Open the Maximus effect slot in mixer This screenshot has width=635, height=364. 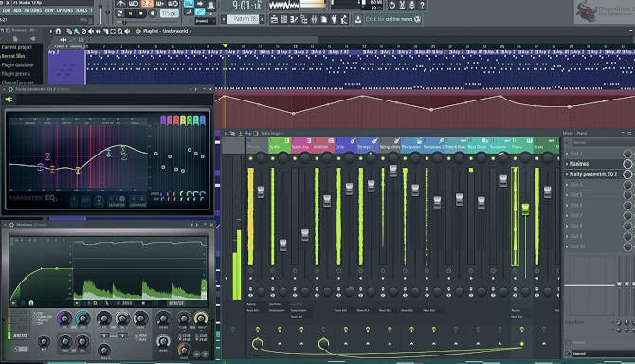pos(594,164)
